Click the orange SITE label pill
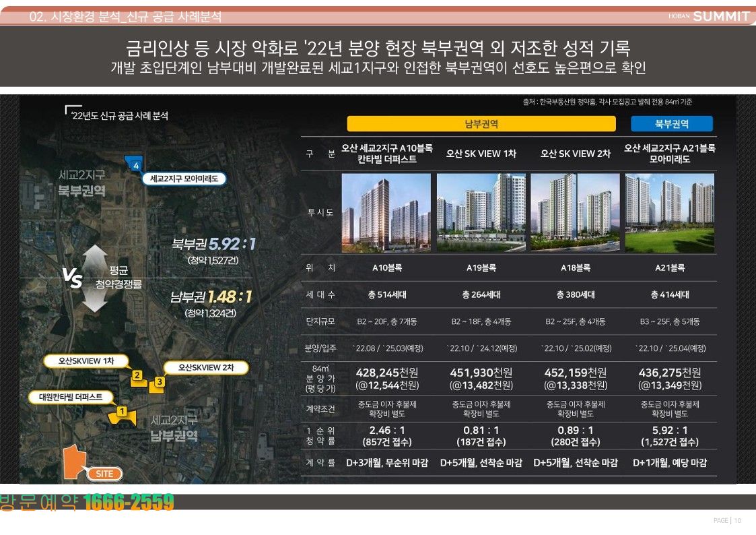 (104, 474)
